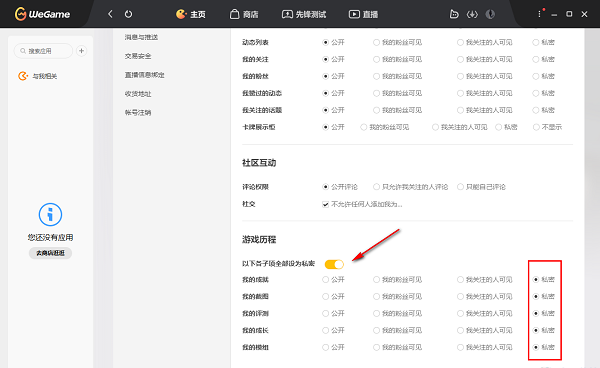Open the 主页 tab

[191, 14]
